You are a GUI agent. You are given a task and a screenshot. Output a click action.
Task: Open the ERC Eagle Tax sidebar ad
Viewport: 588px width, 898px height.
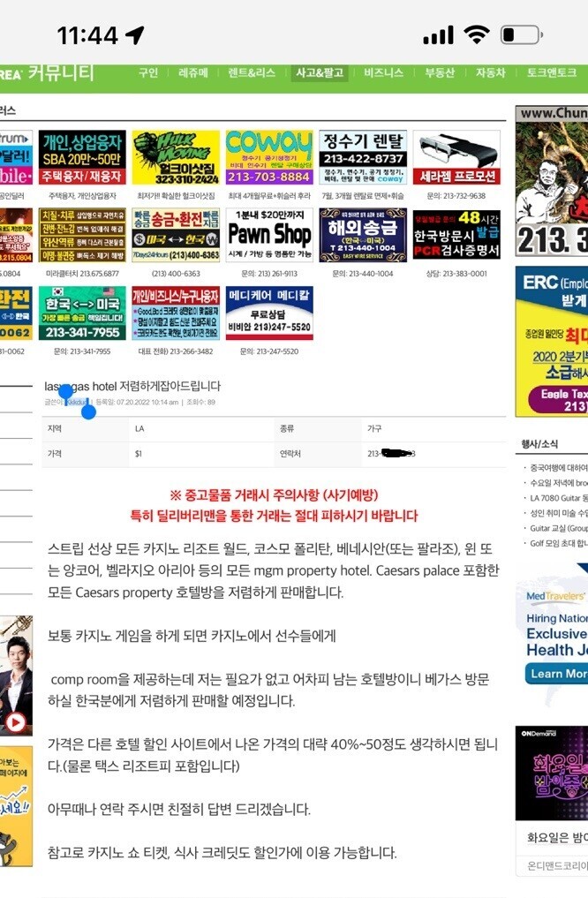click(x=551, y=341)
